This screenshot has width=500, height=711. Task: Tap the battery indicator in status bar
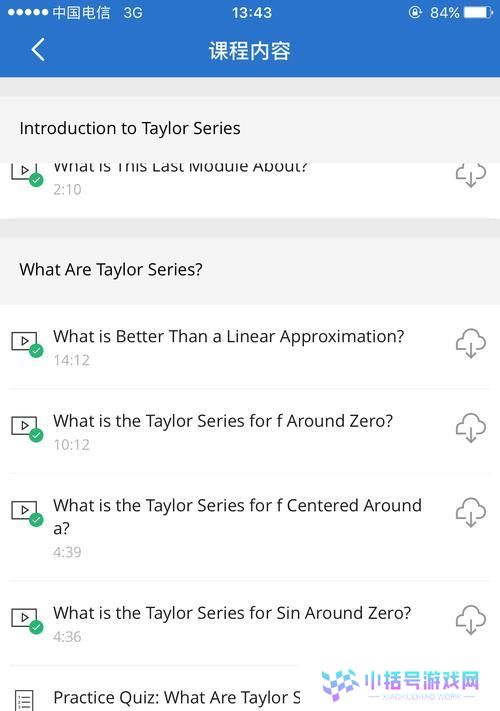[477, 12]
